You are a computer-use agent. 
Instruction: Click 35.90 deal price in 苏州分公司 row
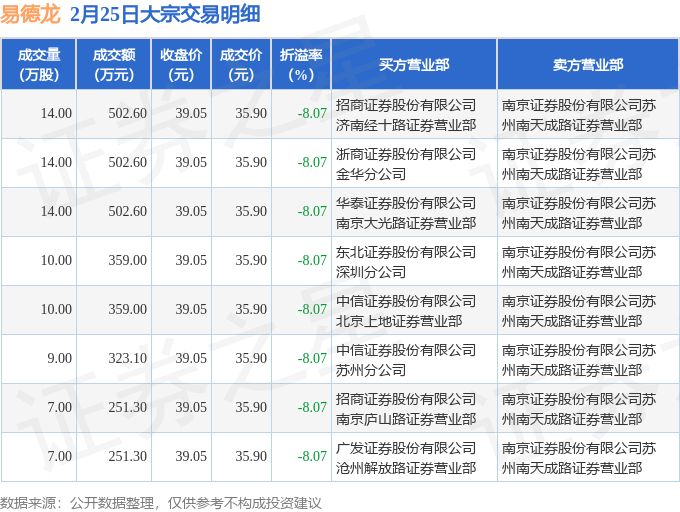(251, 359)
